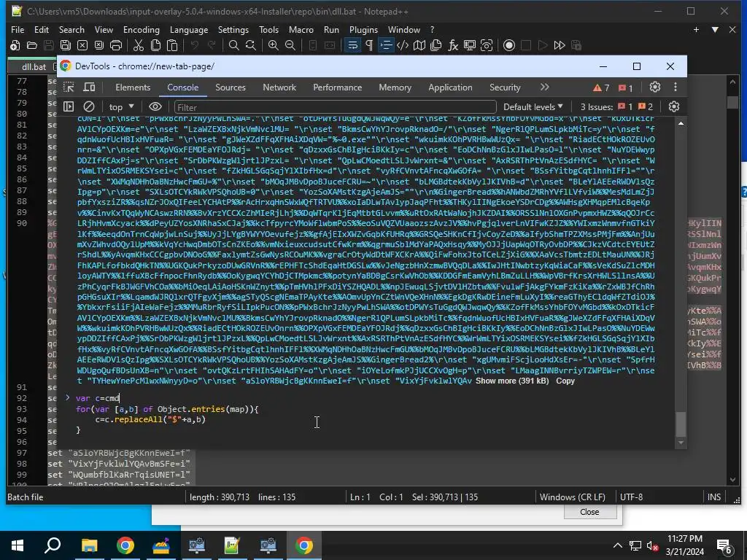
Task: Open Plugins menu in Notepad++
Action: pos(363,29)
